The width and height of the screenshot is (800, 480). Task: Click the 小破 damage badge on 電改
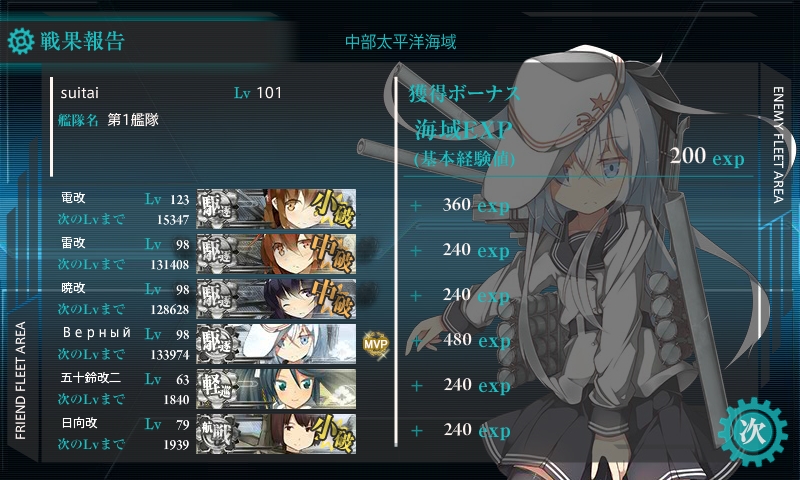click(x=333, y=209)
